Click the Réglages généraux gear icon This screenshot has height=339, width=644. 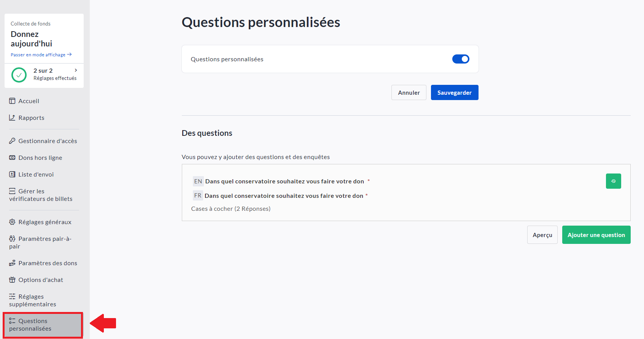pyautogui.click(x=12, y=222)
